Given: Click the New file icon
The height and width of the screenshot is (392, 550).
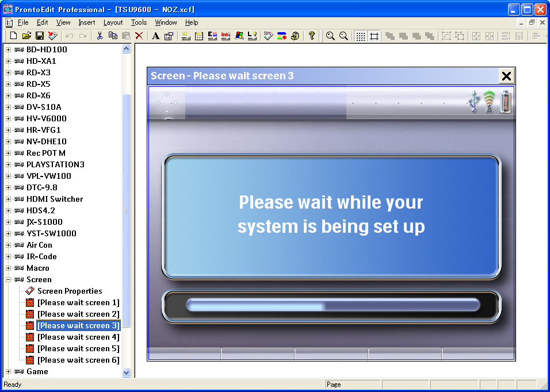Looking at the screenshot, I should pos(14,36).
